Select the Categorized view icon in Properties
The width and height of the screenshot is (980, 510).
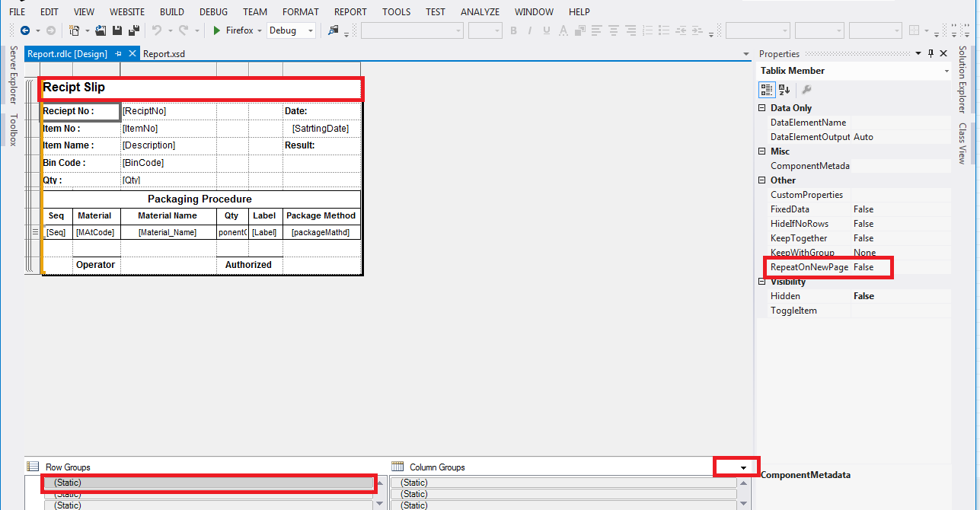tap(767, 89)
